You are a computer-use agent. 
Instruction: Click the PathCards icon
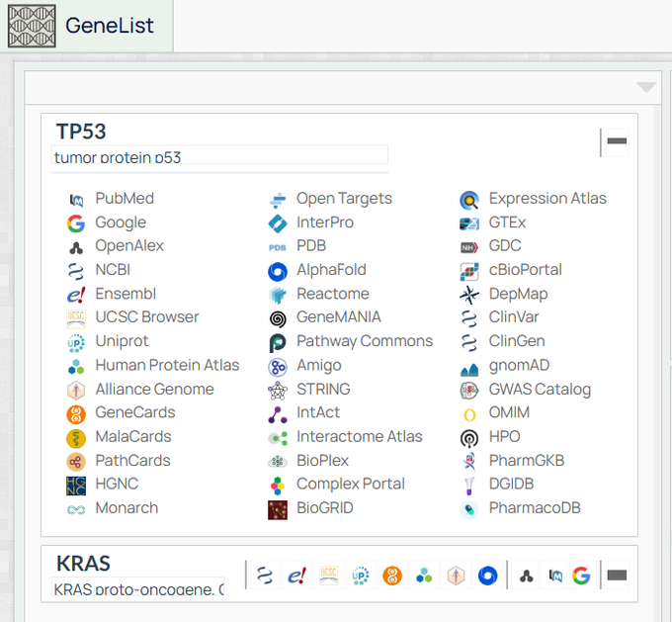(76, 462)
